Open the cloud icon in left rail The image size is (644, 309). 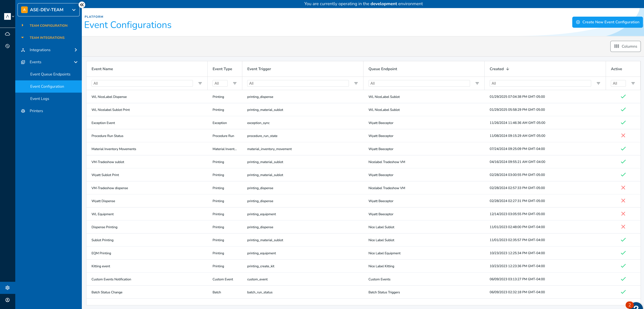(x=7, y=34)
